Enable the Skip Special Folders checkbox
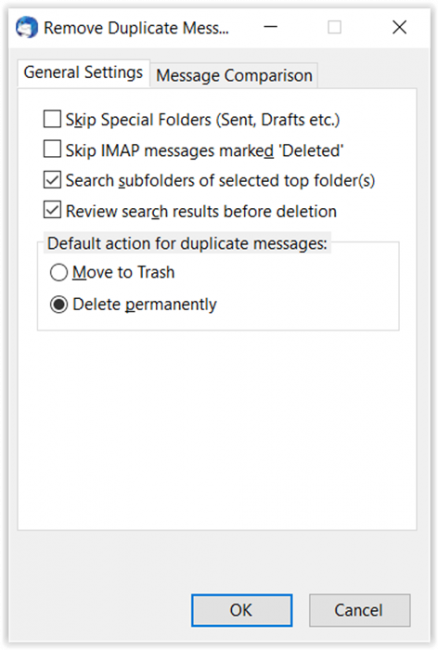The height and width of the screenshot is (650, 438). [52, 119]
